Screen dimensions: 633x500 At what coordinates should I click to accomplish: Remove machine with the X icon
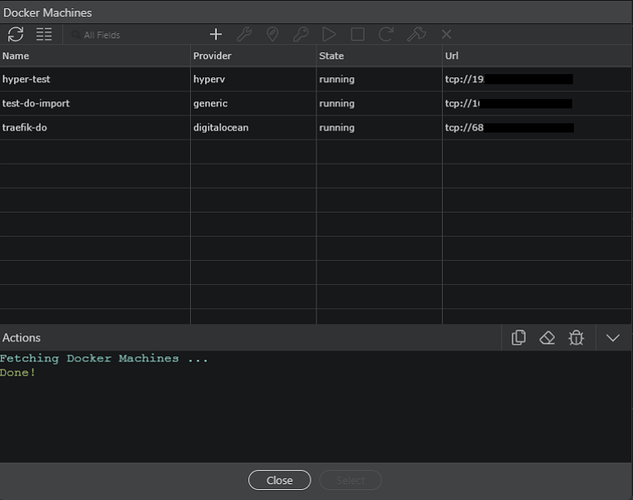pos(446,34)
